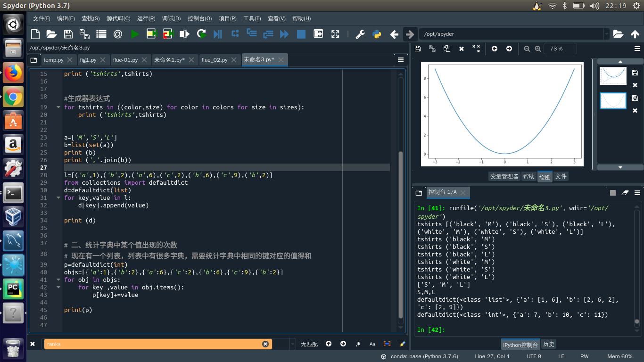The height and width of the screenshot is (362, 644).
Task: Collapse the for loop at line 19
Action: [59, 107]
